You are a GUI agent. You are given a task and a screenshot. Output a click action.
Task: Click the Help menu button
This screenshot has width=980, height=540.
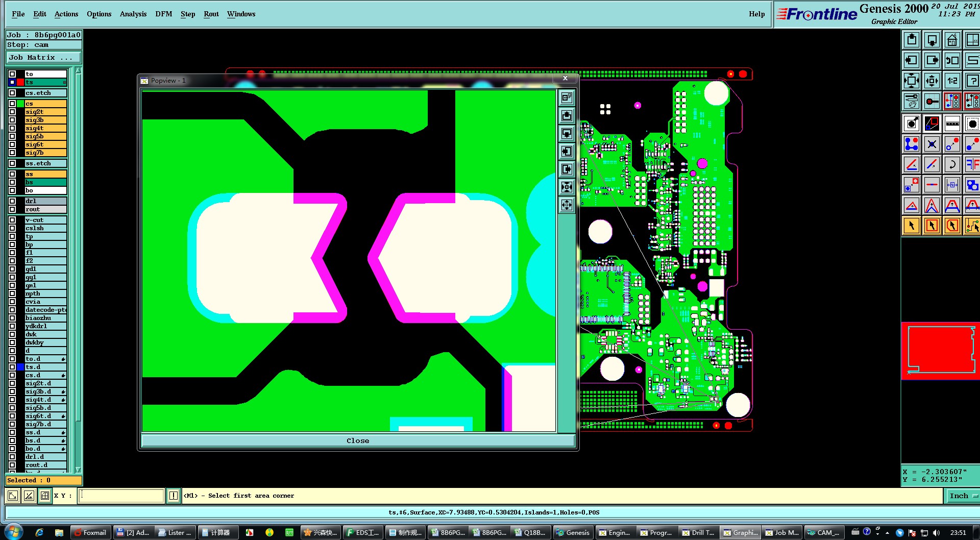tap(757, 14)
